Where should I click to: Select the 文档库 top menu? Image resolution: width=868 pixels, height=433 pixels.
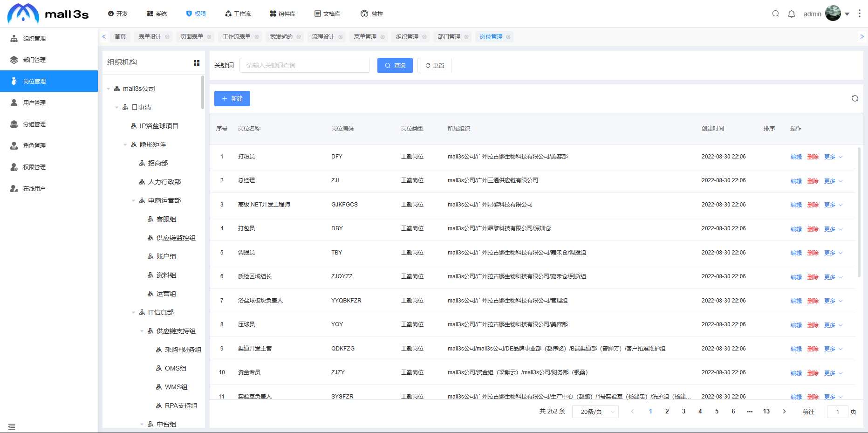tap(327, 14)
